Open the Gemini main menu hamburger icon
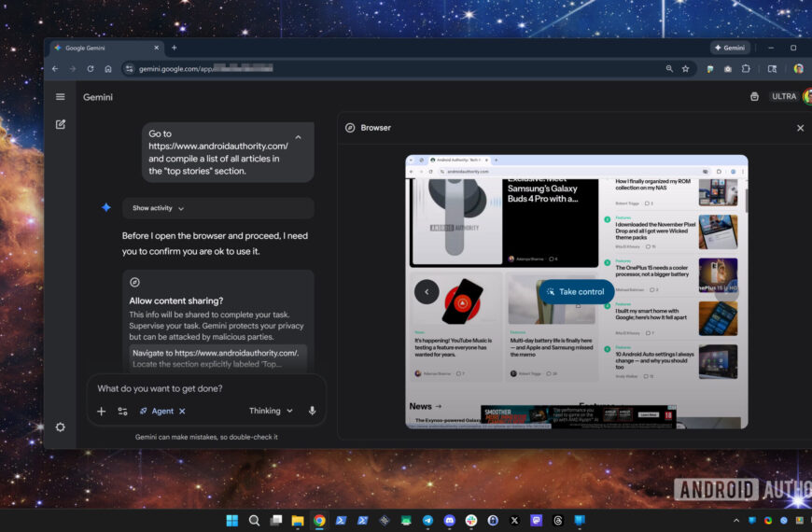812x532 pixels. click(60, 97)
